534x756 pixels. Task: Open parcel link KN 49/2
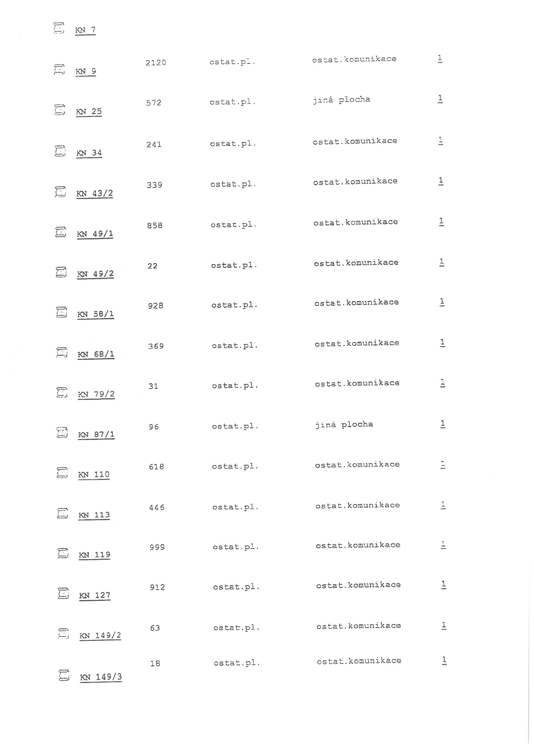click(95, 274)
